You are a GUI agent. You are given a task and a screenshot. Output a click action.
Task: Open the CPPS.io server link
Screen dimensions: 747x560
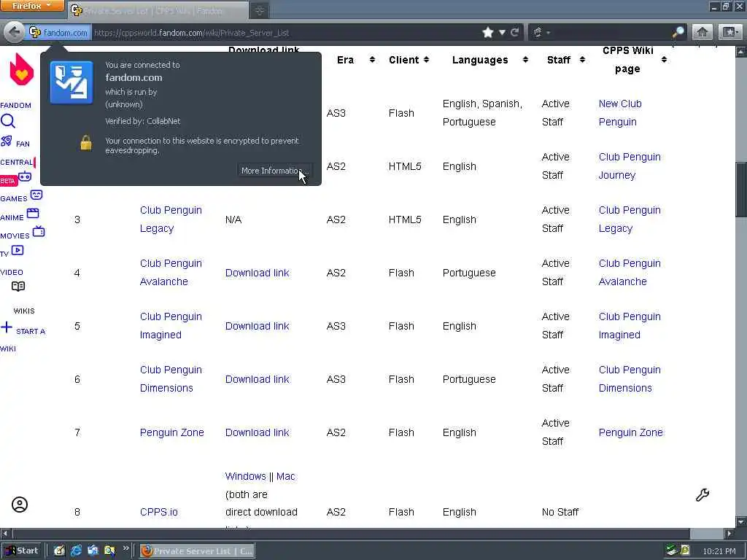pyautogui.click(x=158, y=512)
